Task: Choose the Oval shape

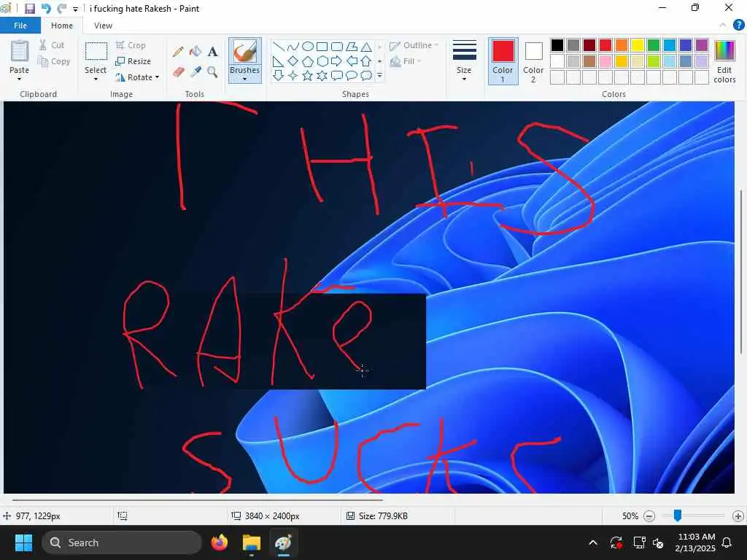Action: point(308,46)
